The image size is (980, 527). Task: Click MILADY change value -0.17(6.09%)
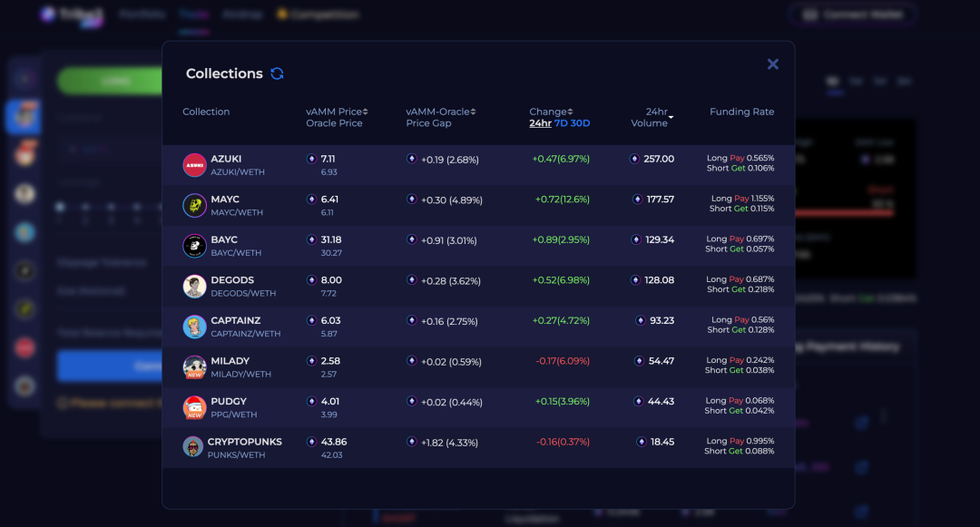(563, 361)
